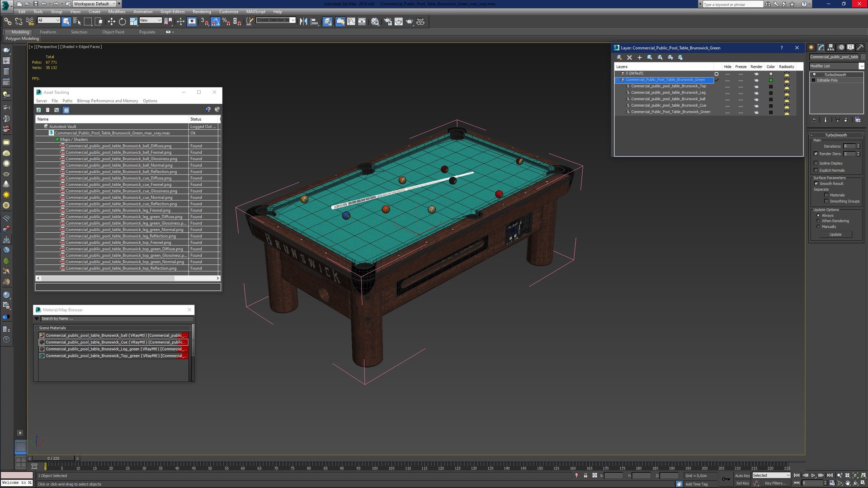This screenshot has height=488, width=868.
Task: Open Render Setup teapot icon
Action: (387, 21)
